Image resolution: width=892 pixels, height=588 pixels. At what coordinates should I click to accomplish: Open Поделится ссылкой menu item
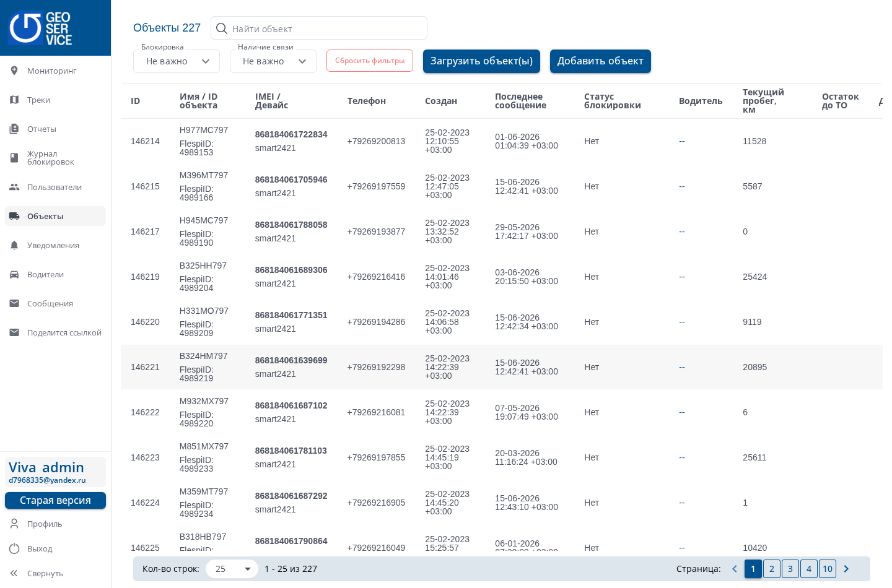55,332
